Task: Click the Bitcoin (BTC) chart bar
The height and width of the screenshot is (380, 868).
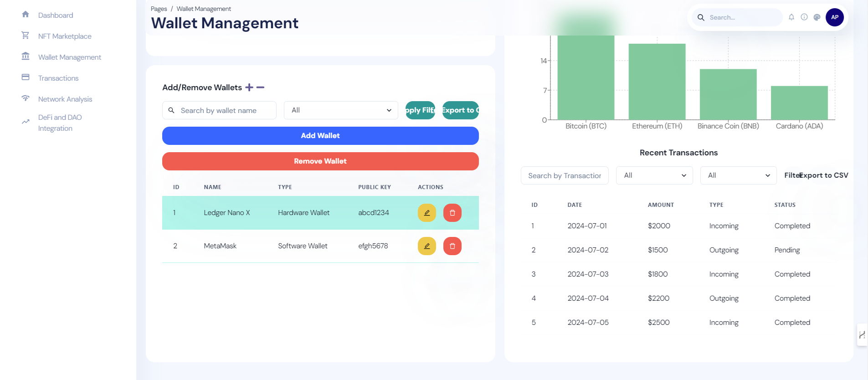Action: tap(586, 77)
